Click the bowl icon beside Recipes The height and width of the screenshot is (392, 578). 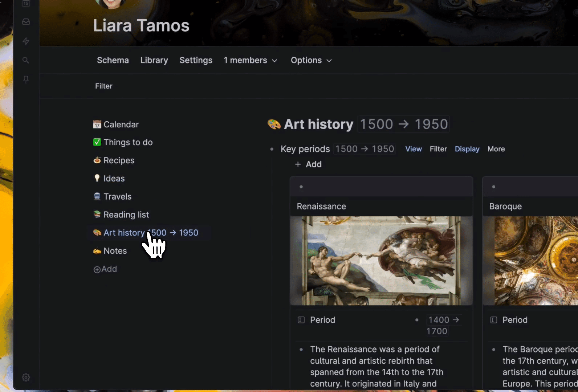(x=97, y=160)
